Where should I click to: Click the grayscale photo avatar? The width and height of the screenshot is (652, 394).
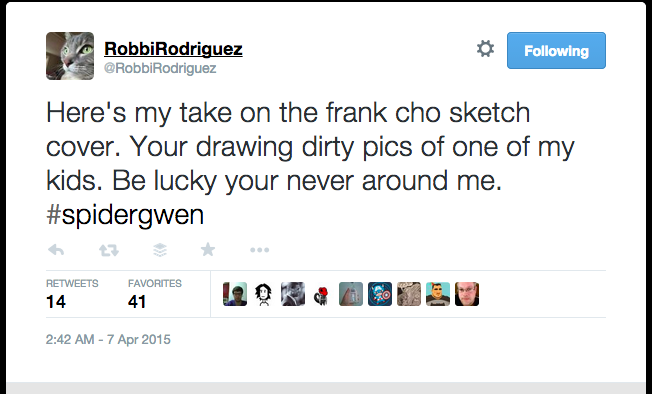[293, 294]
